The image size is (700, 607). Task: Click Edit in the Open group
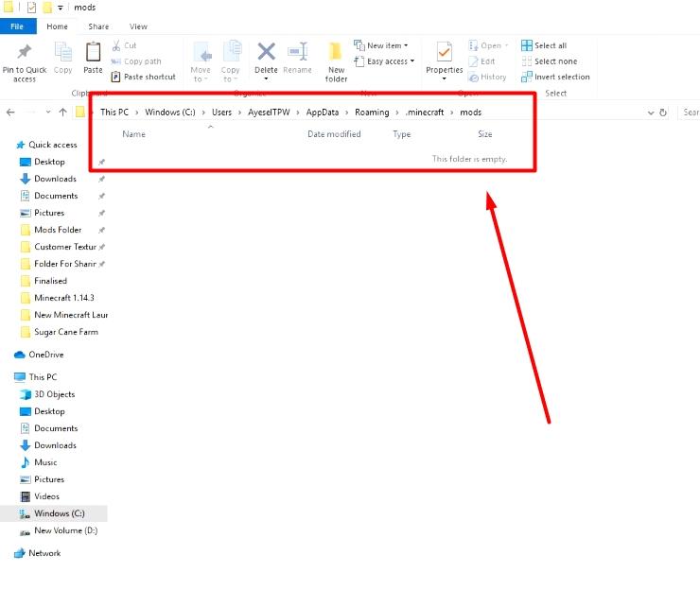point(482,61)
